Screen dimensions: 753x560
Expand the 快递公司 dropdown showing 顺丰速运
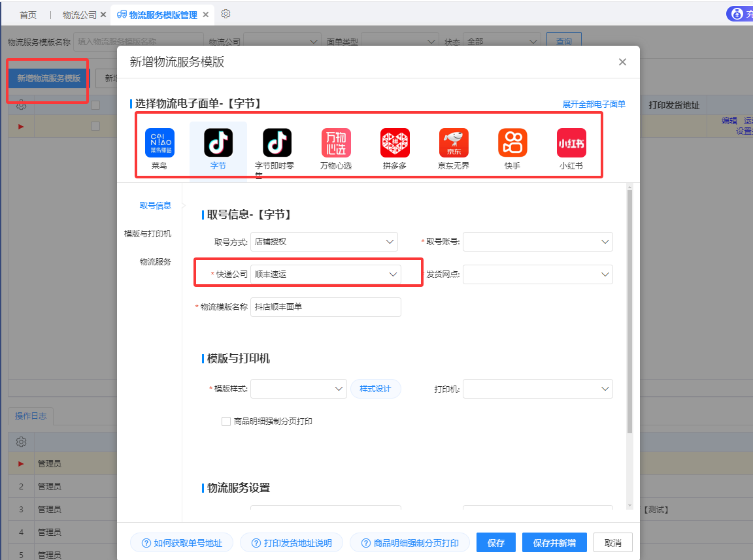(326, 274)
